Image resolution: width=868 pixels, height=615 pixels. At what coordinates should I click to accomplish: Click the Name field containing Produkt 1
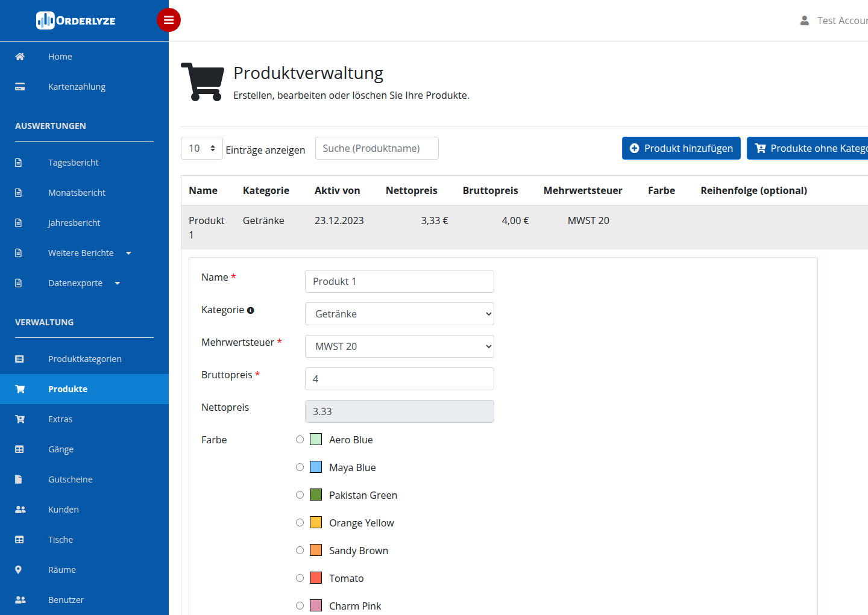(400, 281)
